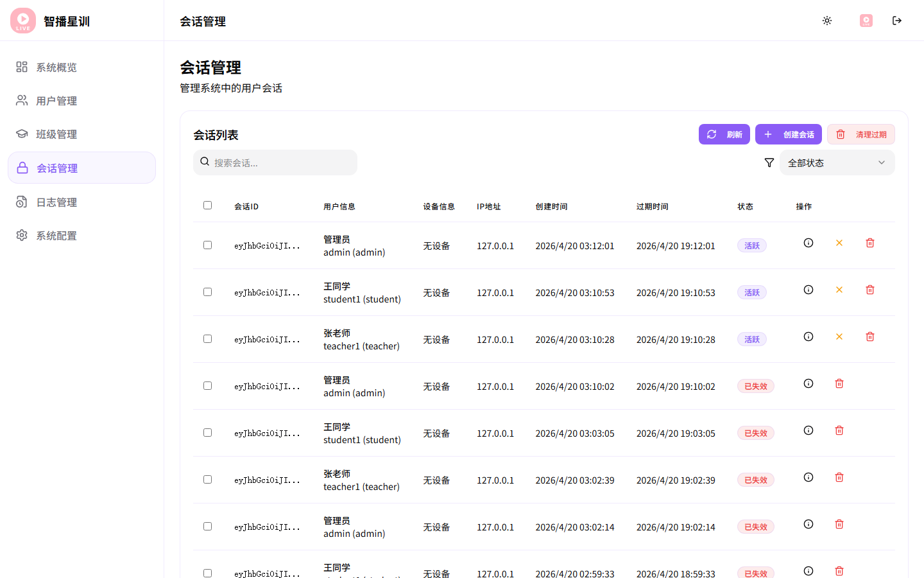View info for the 03:02:14 admin session
Viewport: 924px width, 578px height.
pos(809,524)
